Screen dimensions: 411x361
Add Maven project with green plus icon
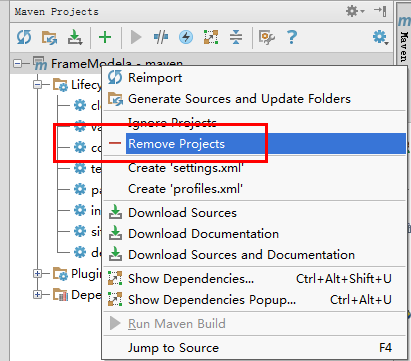tap(105, 37)
